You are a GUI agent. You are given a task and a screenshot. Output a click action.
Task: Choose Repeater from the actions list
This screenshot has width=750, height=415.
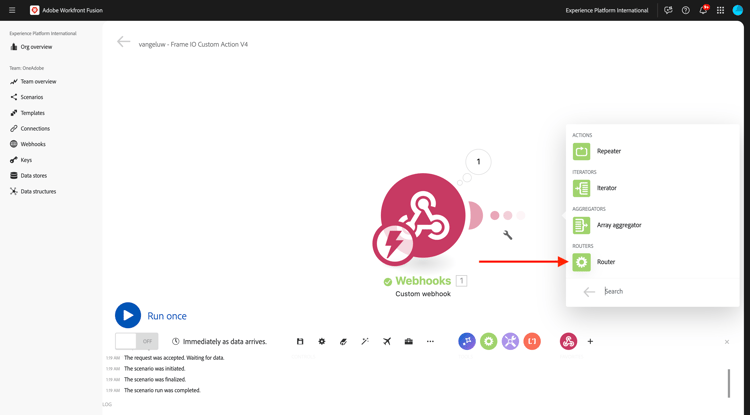652,152
